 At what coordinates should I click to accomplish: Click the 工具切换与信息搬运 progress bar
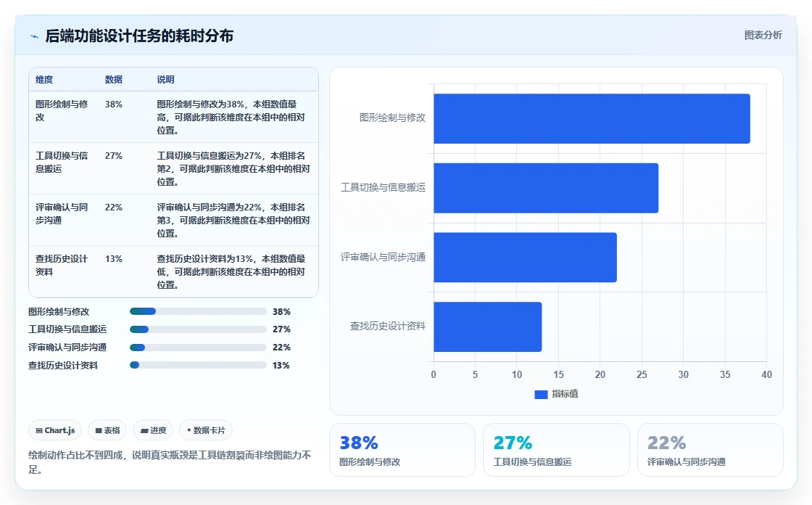pyautogui.click(x=198, y=329)
